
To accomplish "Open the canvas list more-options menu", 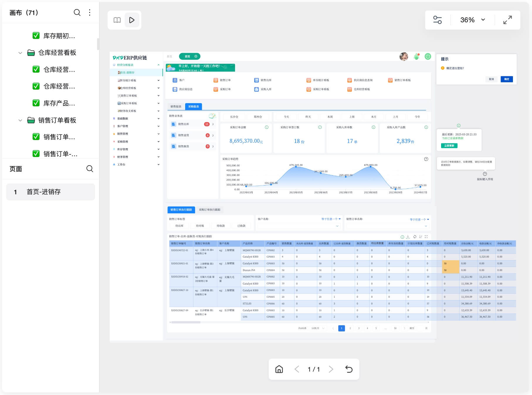I will (90, 12).
